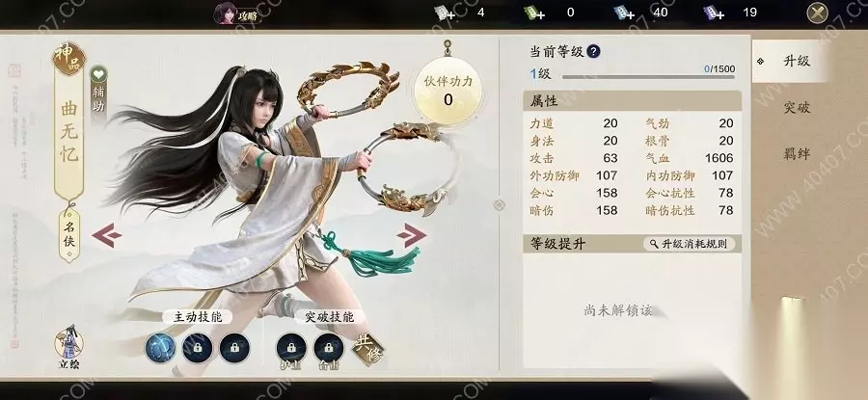The height and width of the screenshot is (400, 868).
Task: Select the locked 合击 breakthrough skill
Action: [x=329, y=347]
